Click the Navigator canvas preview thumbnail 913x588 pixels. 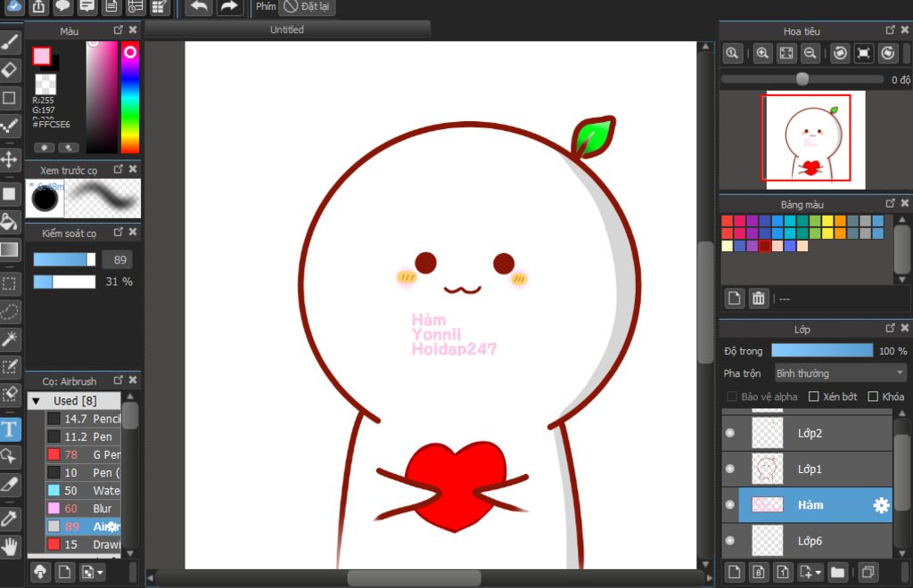click(815, 140)
